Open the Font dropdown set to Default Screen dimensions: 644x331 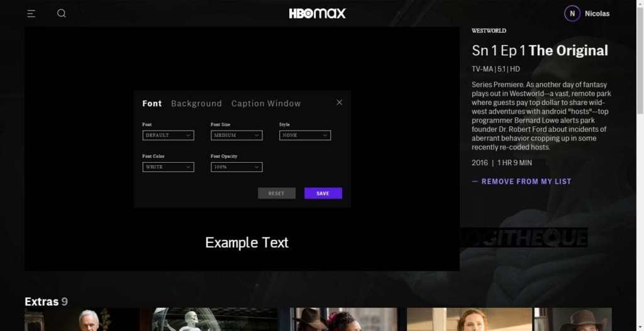tap(169, 136)
